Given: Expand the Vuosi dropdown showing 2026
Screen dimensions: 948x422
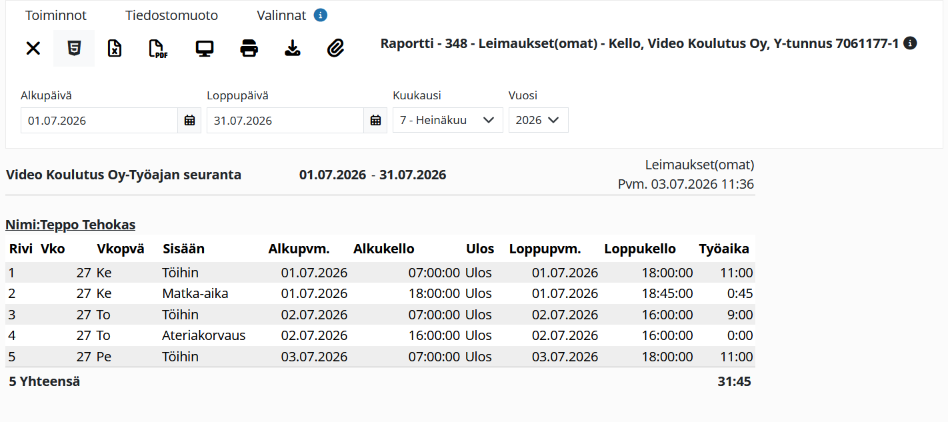Looking at the screenshot, I should point(538,120).
